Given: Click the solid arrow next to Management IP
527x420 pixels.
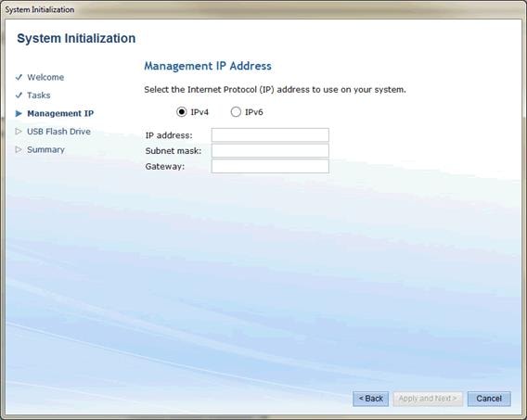Looking at the screenshot, I should click(x=19, y=114).
